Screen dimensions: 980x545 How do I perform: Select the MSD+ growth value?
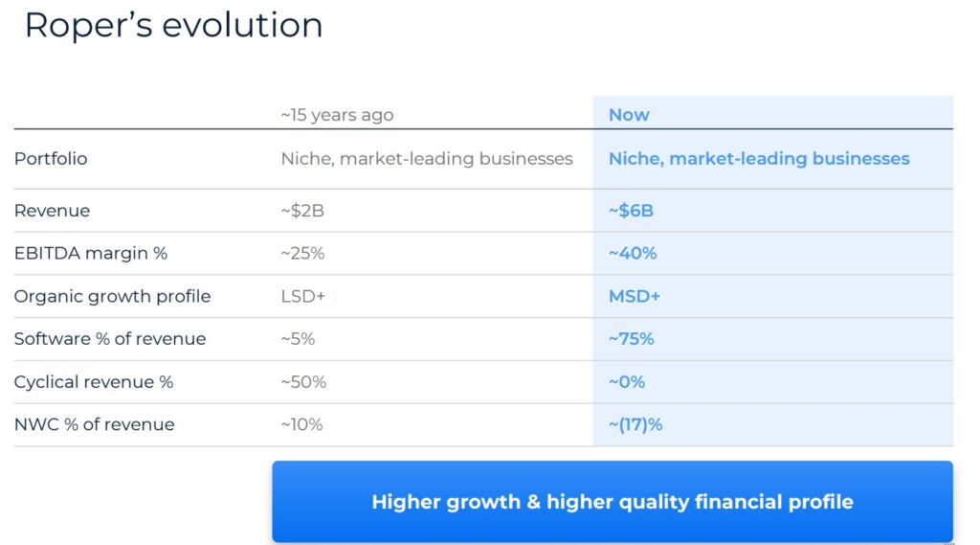click(x=635, y=297)
